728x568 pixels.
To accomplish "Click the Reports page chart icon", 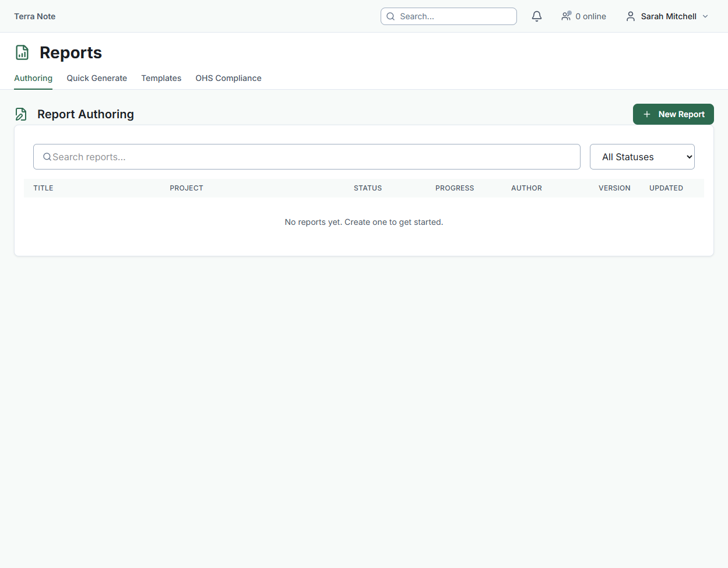I will tap(22, 52).
